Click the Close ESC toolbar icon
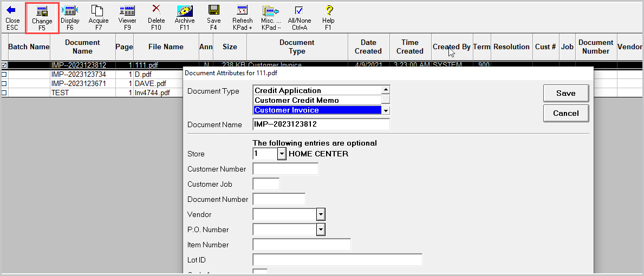Screen dimensions: 644x276 tap(12, 18)
